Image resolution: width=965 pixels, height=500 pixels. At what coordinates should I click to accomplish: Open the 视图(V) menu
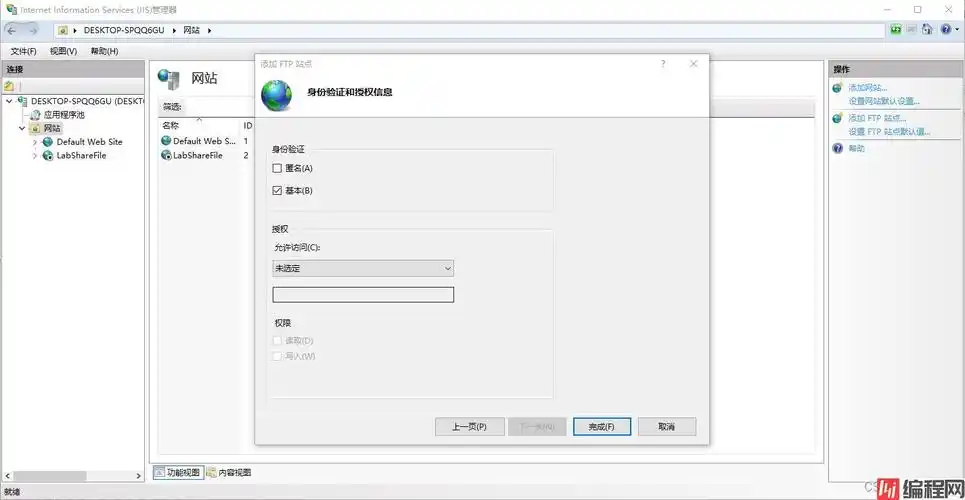(x=63, y=51)
